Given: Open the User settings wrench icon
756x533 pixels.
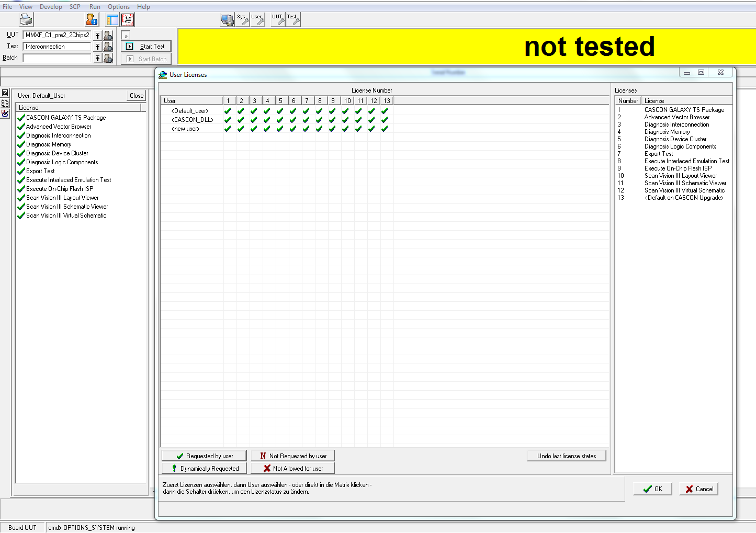Looking at the screenshot, I should (x=257, y=19).
